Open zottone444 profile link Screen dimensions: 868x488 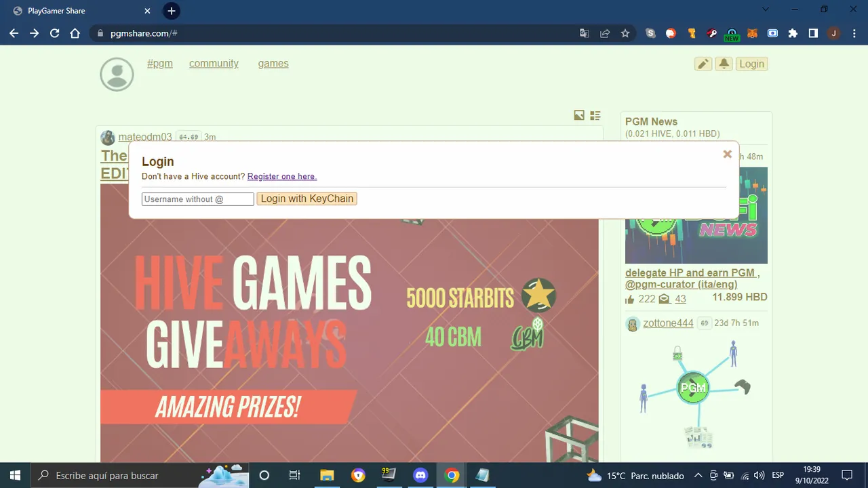pyautogui.click(x=668, y=323)
